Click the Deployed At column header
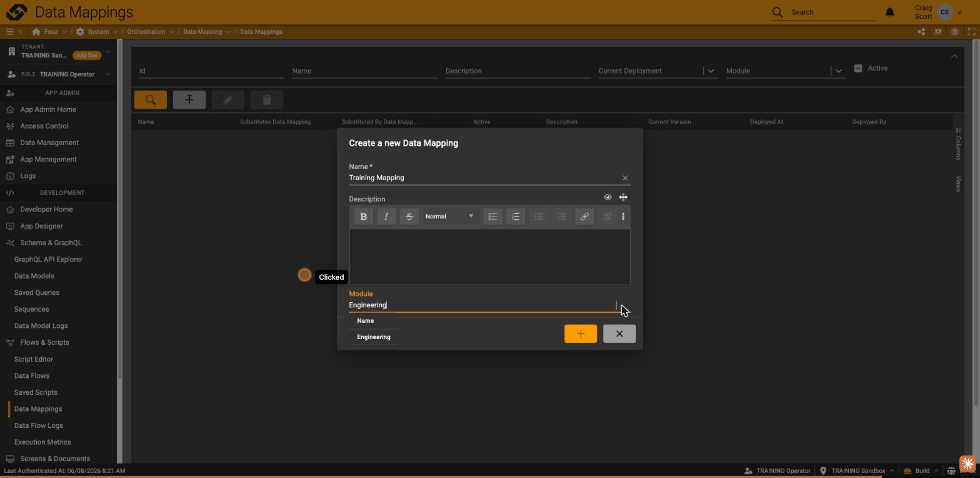Image resolution: width=980 pixels, height=478 pixels. point(766,121)
